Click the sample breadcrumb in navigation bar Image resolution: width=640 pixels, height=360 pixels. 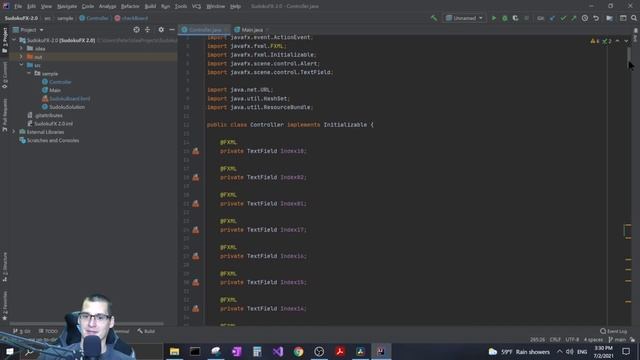[x=65, y=18]
